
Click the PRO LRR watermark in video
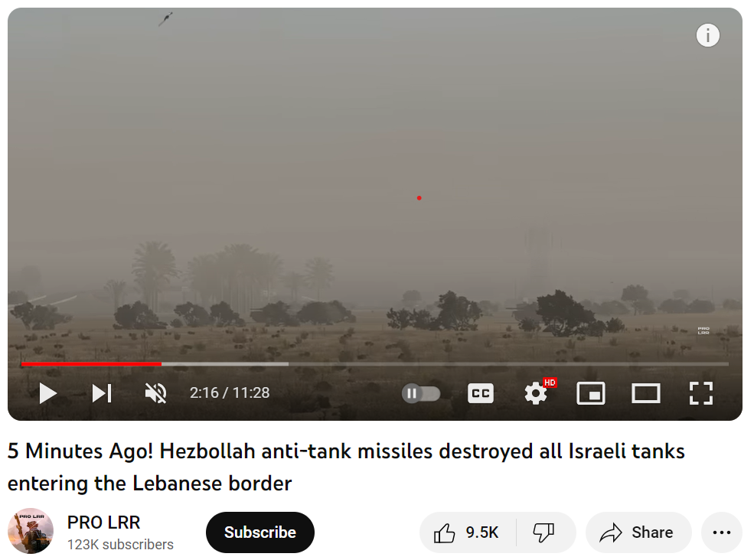(x=703, y=330)
